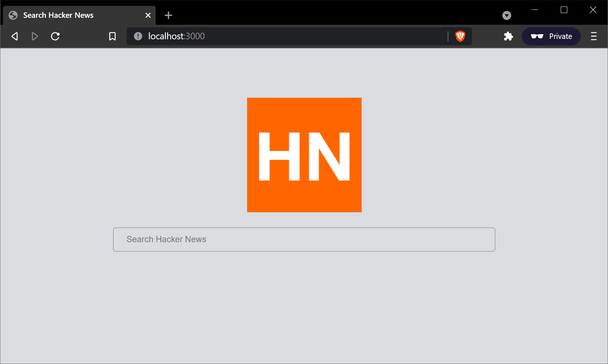Click inside the address bar showing localhost:3000
Image resolution: width=608 pixels, height=364 pixels.
point(255,36)
